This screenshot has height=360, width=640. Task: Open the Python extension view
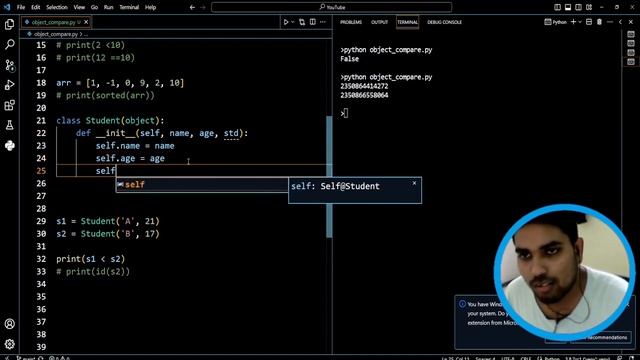pos(9,145)
